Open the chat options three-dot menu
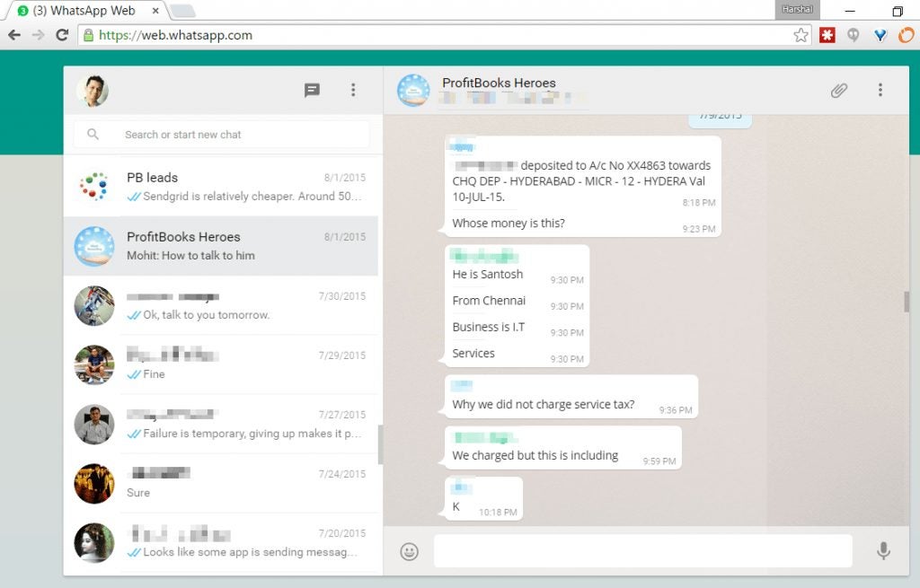This screenshot has width=920, height=588. (x=880, y=91)
